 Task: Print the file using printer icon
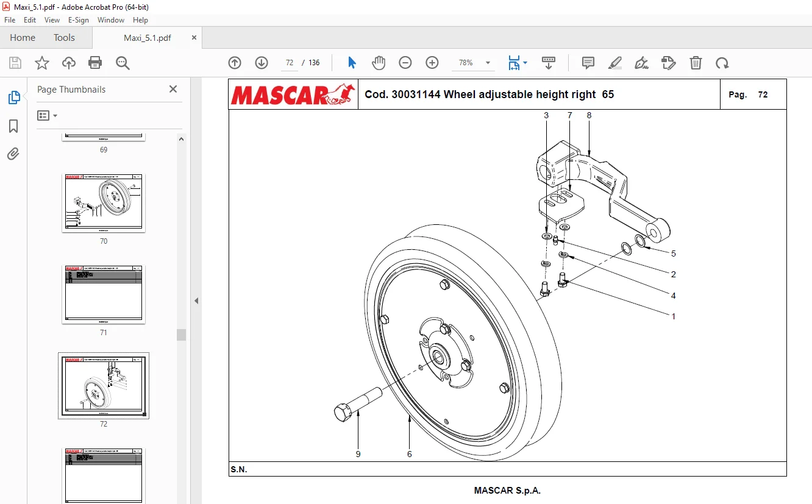(x=95, y=63)
